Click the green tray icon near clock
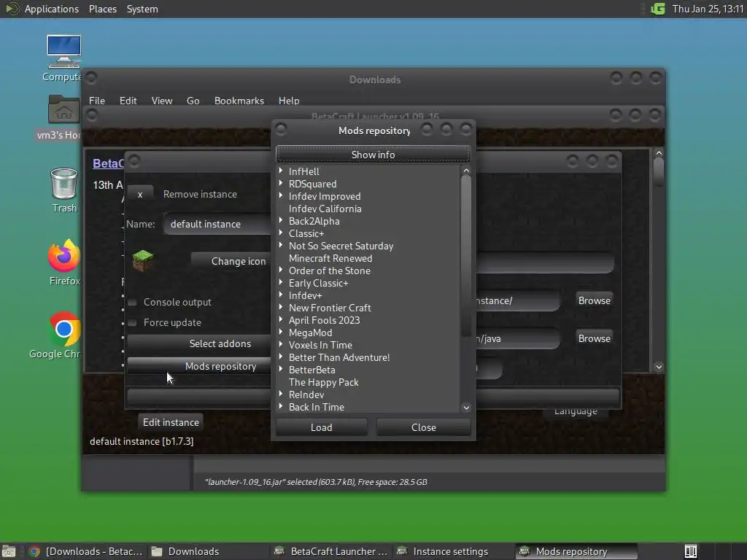Viewport: 747px width, 560px height. (658, 9)
